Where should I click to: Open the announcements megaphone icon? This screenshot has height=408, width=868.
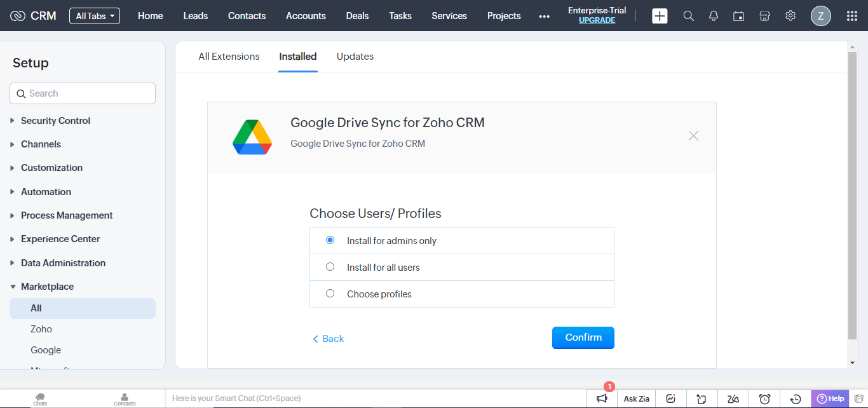pos(602,398)
